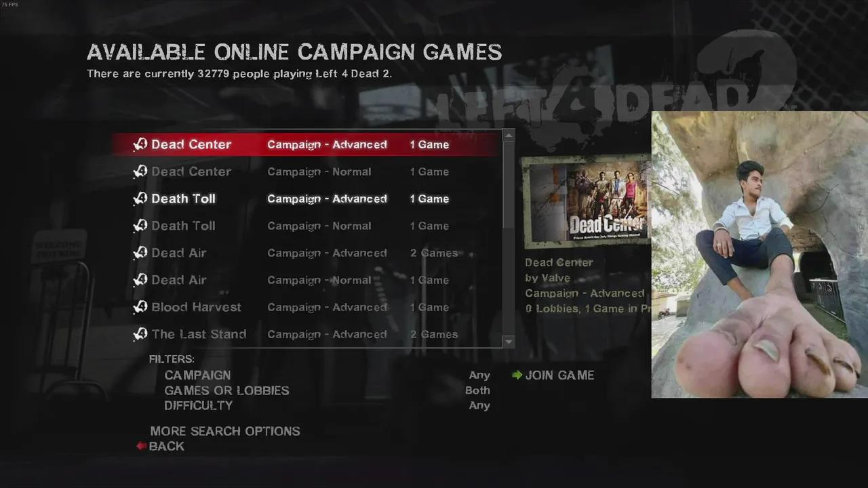Click the games list scrollbar thumb
868x488 pixels.
[x=509, y=184]
